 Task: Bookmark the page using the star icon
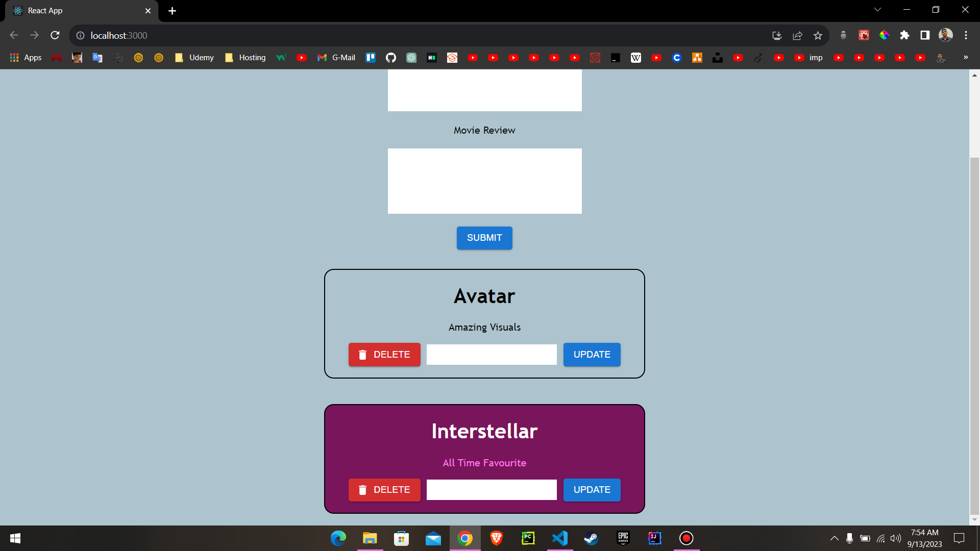pos(818,35)
